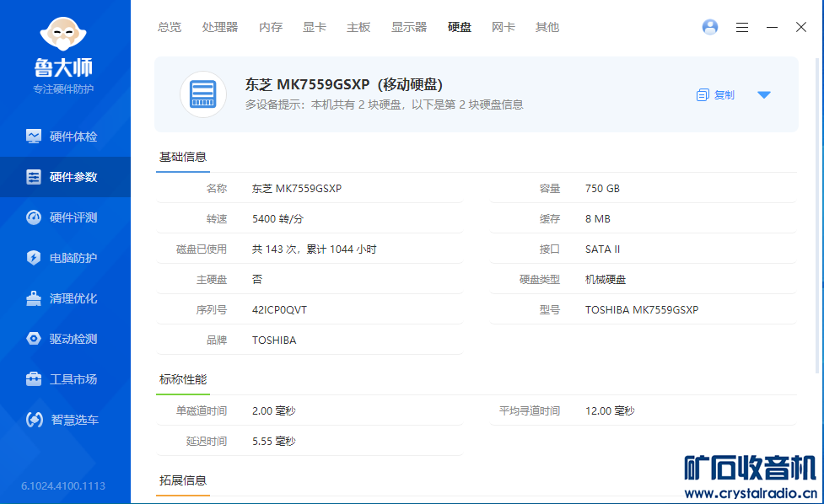Click track time value 2.00 毫秒

coord(274,411)
